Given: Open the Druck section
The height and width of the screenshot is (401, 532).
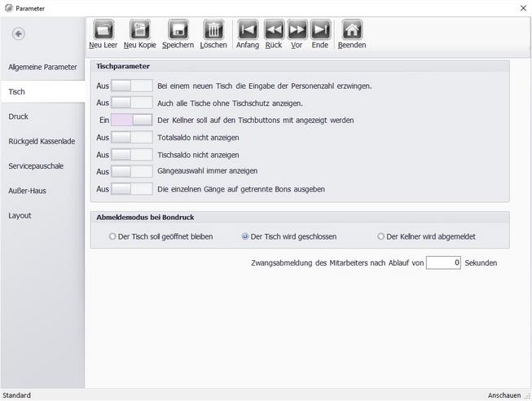Looking at the screenshot, I should click(x=42, y=117).
